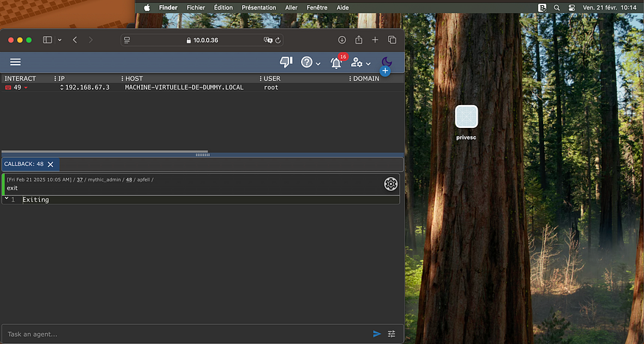Open the Présentation menu in the menu bar
This screenshot has height=344, width=644.
coord(258,7)
